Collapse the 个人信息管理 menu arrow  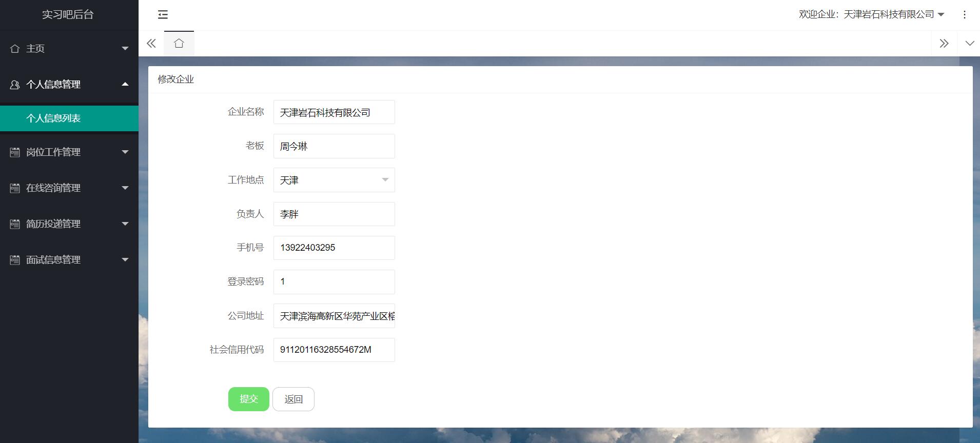tap(125, 84)
